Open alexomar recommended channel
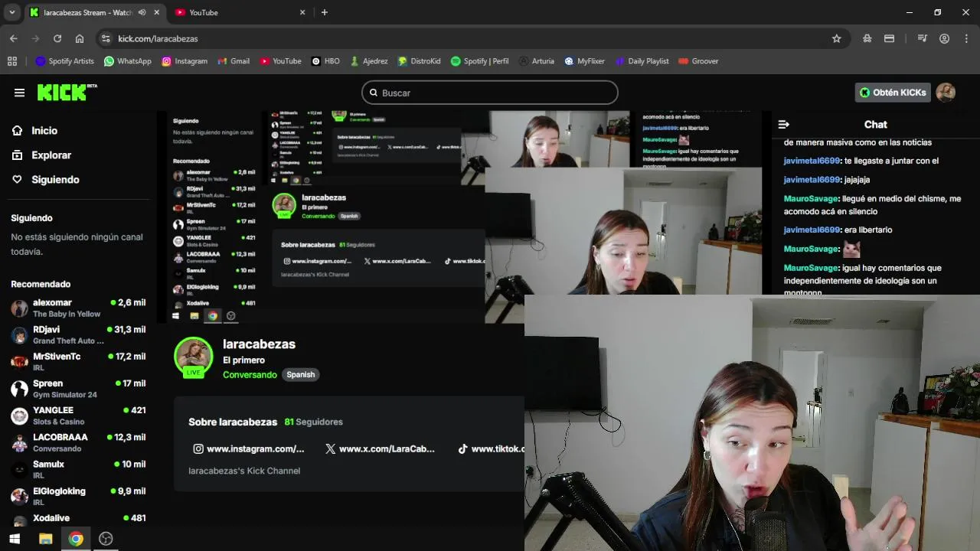 [x=78, y=308]
